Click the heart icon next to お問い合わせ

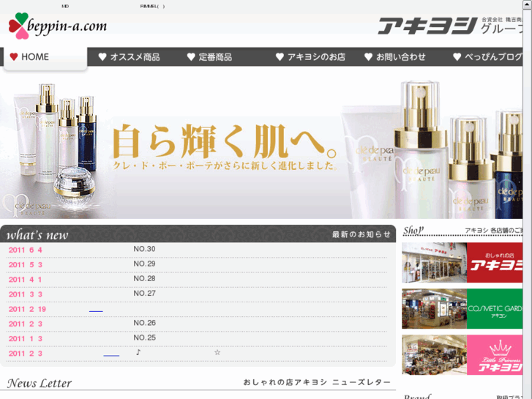(x=369, y=57)
